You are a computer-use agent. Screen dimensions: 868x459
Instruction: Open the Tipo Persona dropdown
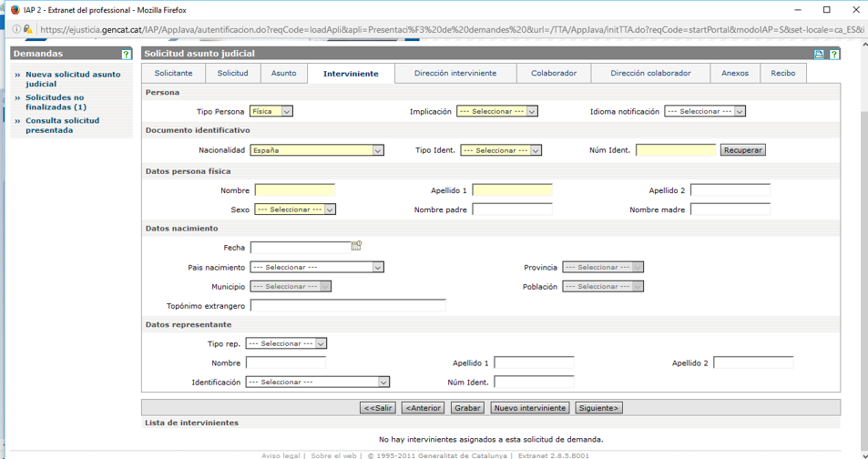pyautogui.click(x=271, y=111)
